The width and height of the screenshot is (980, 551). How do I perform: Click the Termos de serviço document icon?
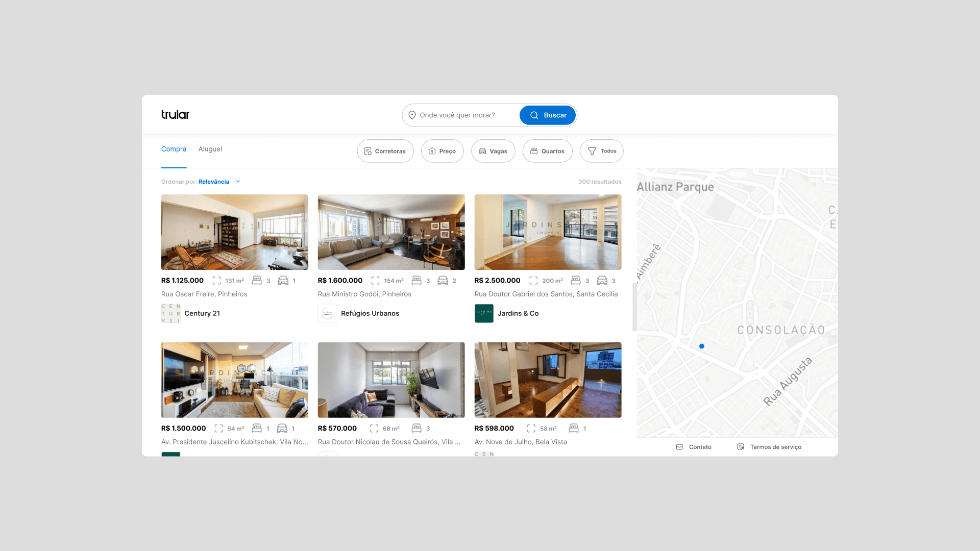(x=741, y=447)
